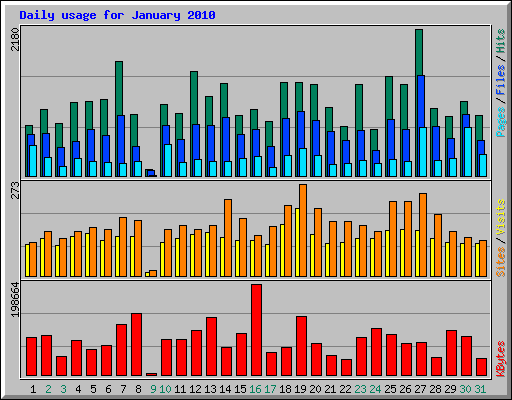Click the green Hits bar for day 25
The height and width of the screenshot is (400, 512).
[389, 98]
